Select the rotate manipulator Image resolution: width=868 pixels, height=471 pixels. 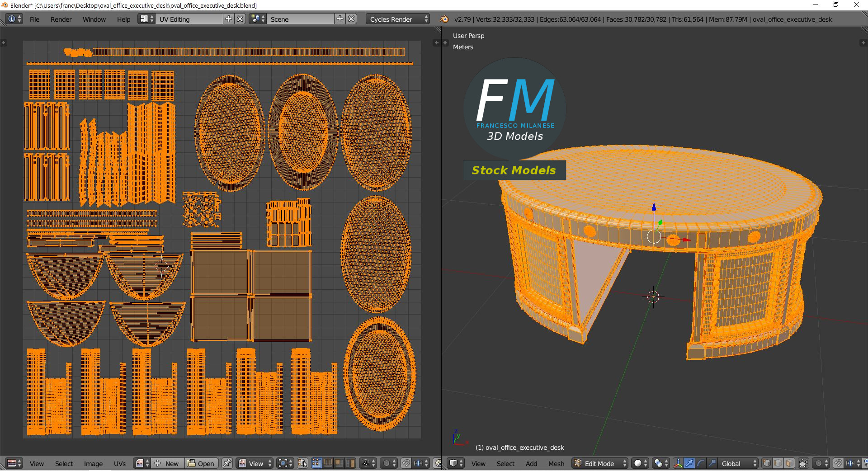pos(700,463)
